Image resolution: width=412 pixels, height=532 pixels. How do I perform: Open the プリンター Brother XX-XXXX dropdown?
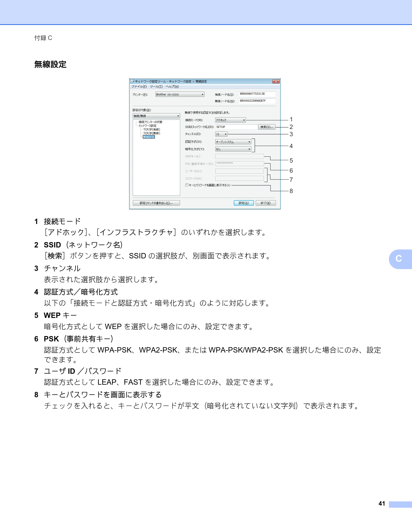coord(180,95)
